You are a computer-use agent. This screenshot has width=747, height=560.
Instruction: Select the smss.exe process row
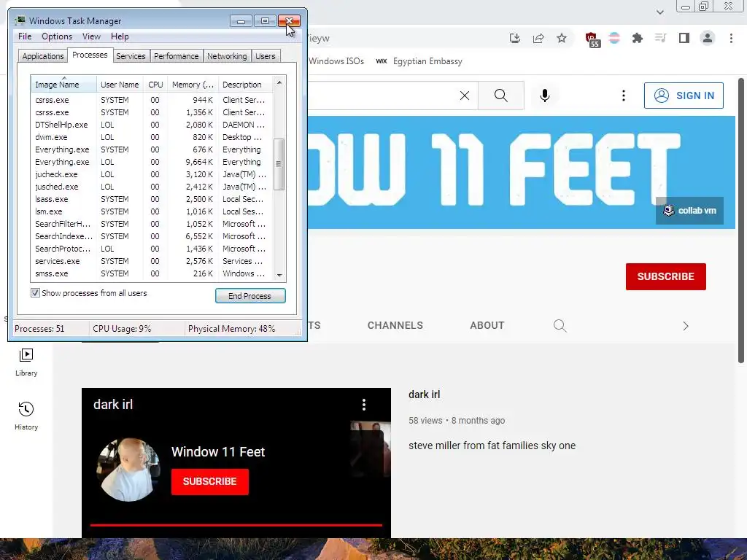(x=152, y=273)
